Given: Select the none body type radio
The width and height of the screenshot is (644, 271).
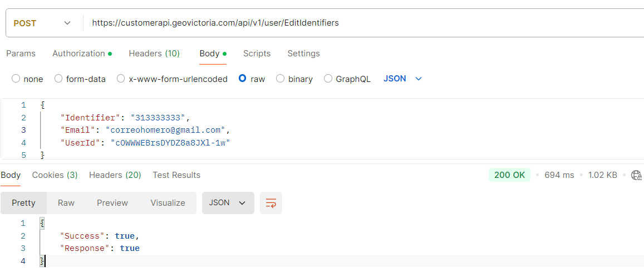Looking at the screenshot, I should [x=16, y=79].
